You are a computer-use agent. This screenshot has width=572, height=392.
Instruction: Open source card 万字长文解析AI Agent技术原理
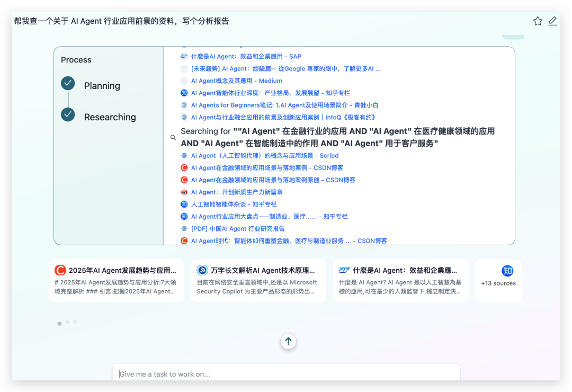click(258, 280)
